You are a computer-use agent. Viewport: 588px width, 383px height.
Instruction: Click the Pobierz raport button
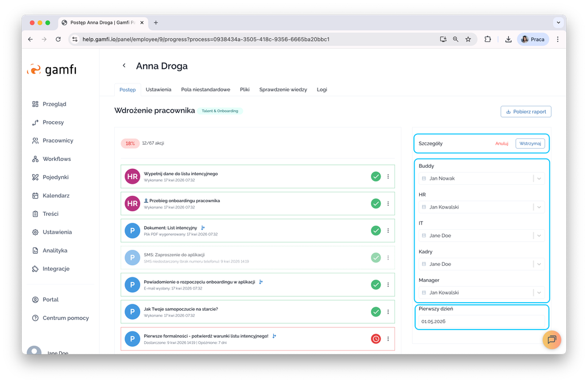click(x=525, y=112)
